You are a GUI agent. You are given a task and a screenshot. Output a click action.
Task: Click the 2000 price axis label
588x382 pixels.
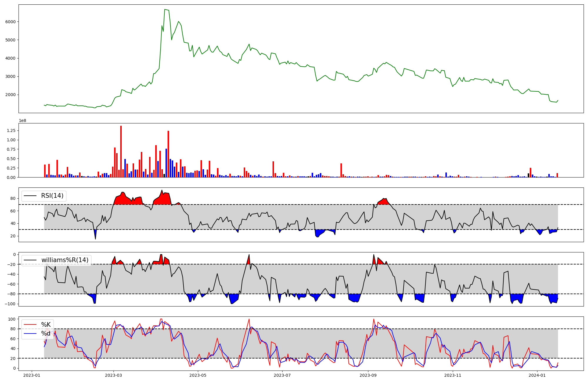point(11,95)
